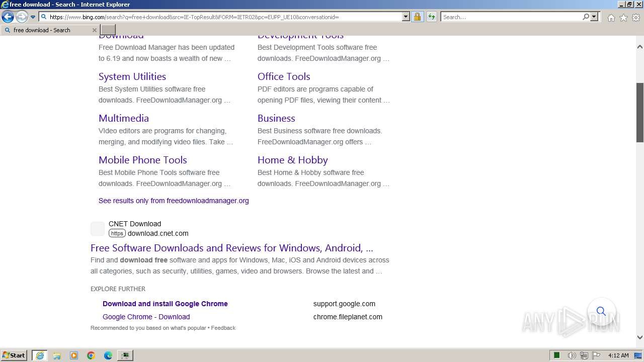Image resolution: width=644 pixels, height=362 pixels.
Task: Open 'Download and install Google Chrome' link
Action: (x=165, y=304)
